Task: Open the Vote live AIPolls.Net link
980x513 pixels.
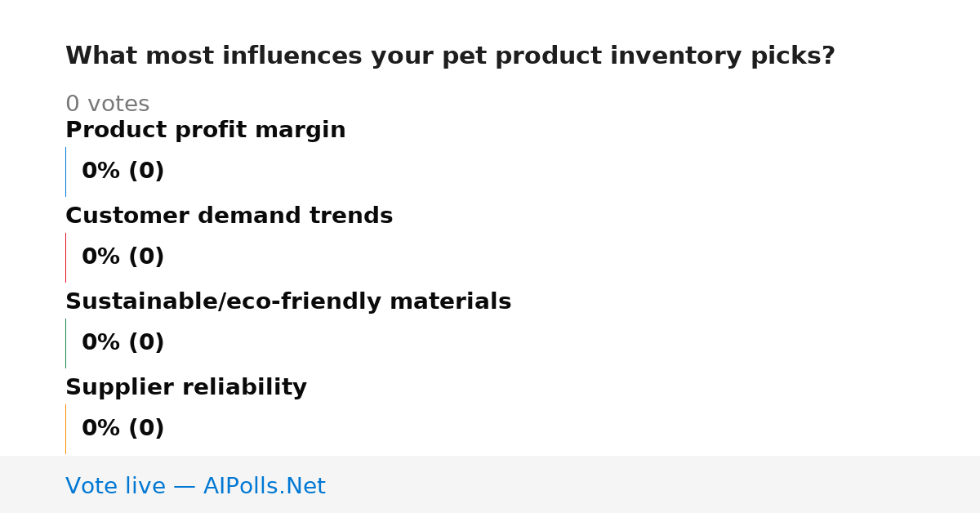Action: [x=195, y=486]
